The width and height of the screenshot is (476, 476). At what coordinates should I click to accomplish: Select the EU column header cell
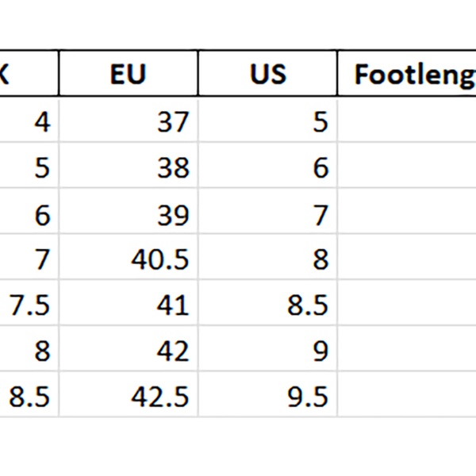coord(129,75)
